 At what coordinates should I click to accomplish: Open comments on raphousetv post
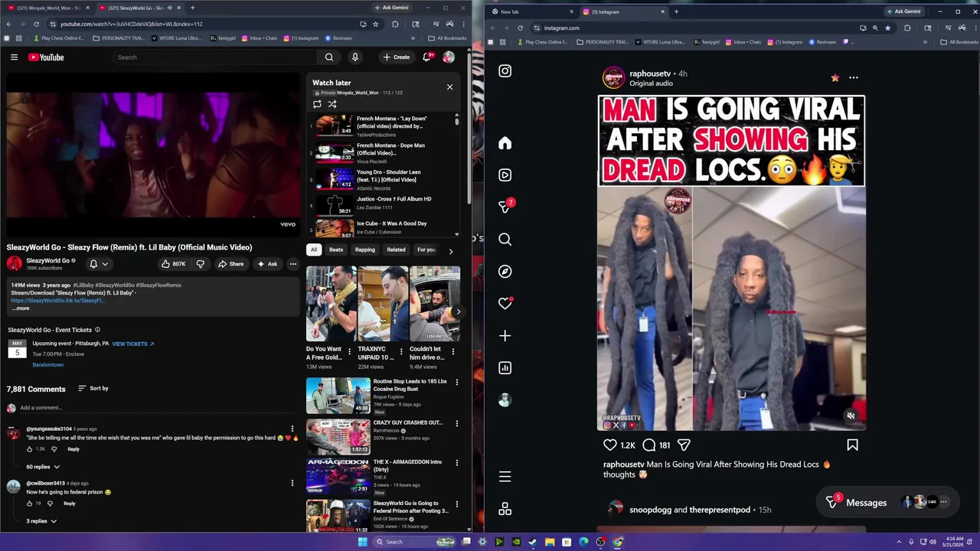pos(649,445)
